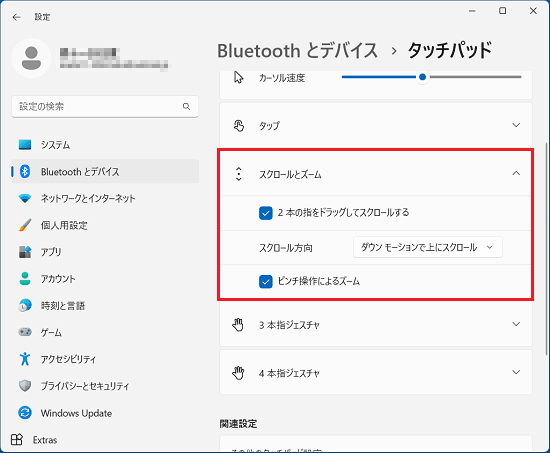The height and width of the screenshot is (453, 550).
Task: Click the 4 本指ジェスチャ hand icon
Action: point(238,373)
